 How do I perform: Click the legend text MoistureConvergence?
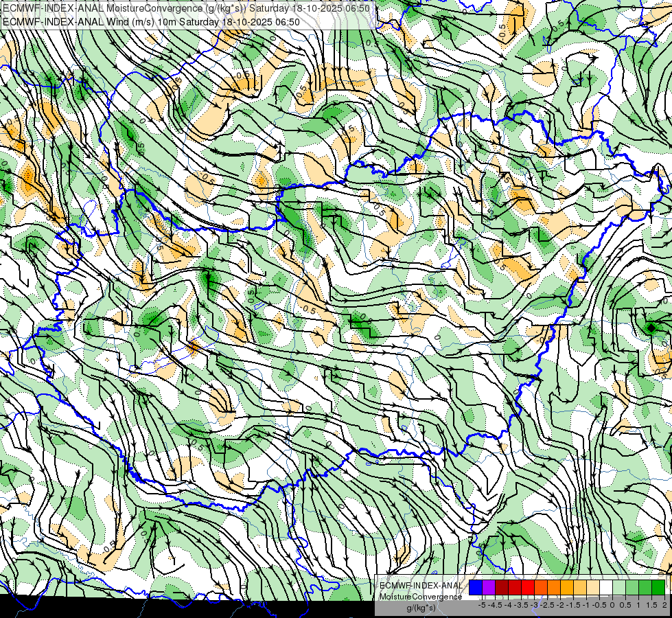pyautogui.click(x=421, y=597)
